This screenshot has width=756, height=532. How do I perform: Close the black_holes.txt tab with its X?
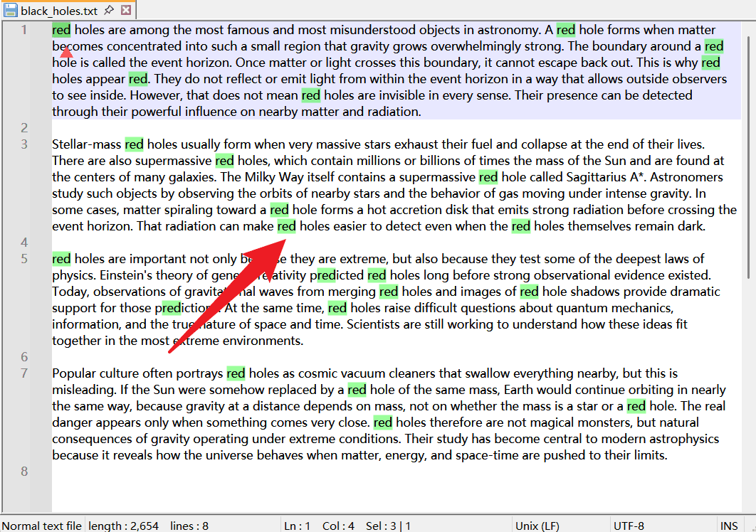click(126, 10)
